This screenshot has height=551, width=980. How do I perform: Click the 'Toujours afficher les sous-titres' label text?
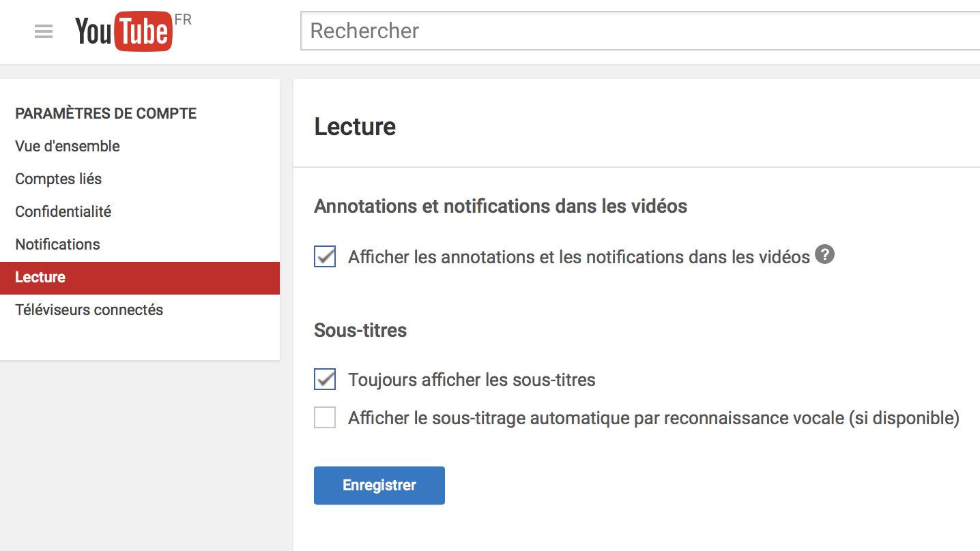click(472, 380)
